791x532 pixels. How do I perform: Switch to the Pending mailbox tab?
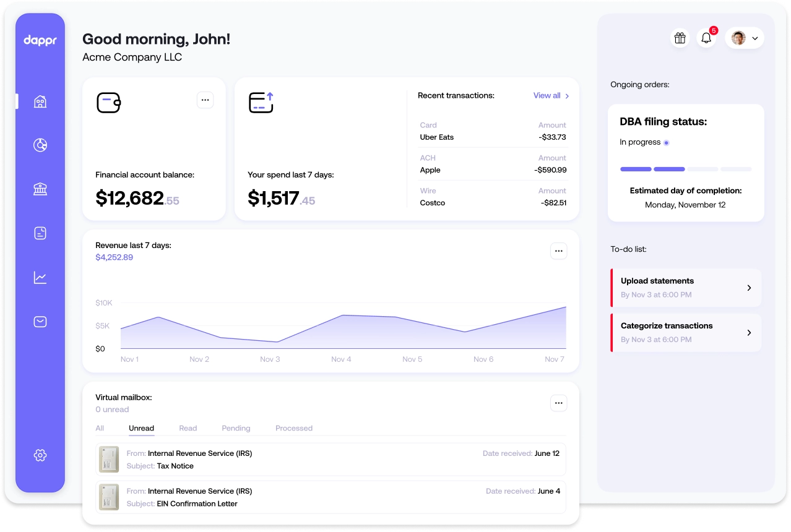pyautogui.click(x=236, y=428)
